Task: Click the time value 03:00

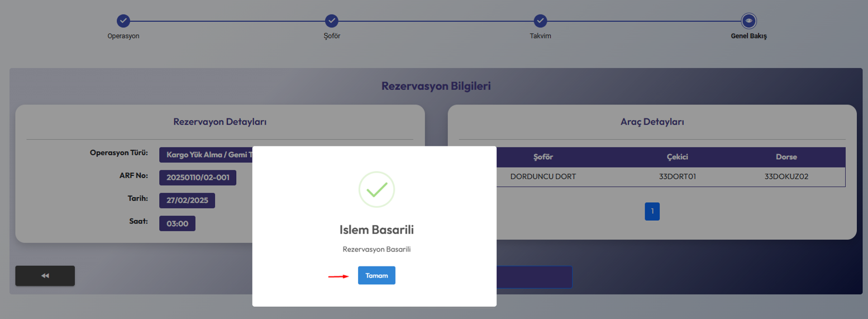Action: pos(177,223)
